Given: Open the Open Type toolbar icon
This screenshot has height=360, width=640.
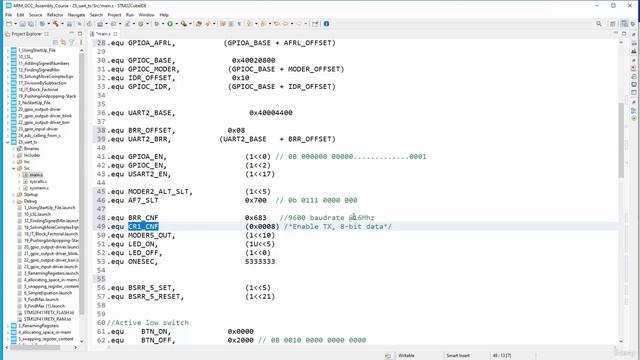Looking at the screenshot, I should tap(199, 24).
